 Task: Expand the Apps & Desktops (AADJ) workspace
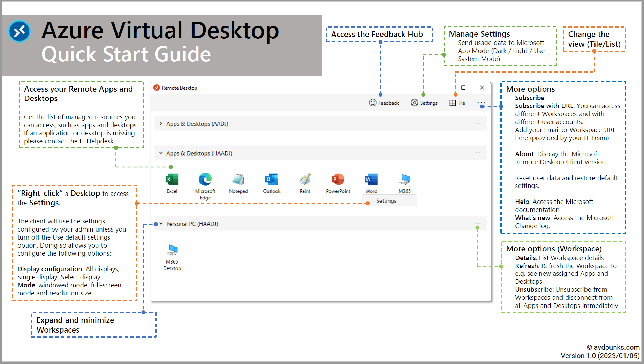click(161, 123)
